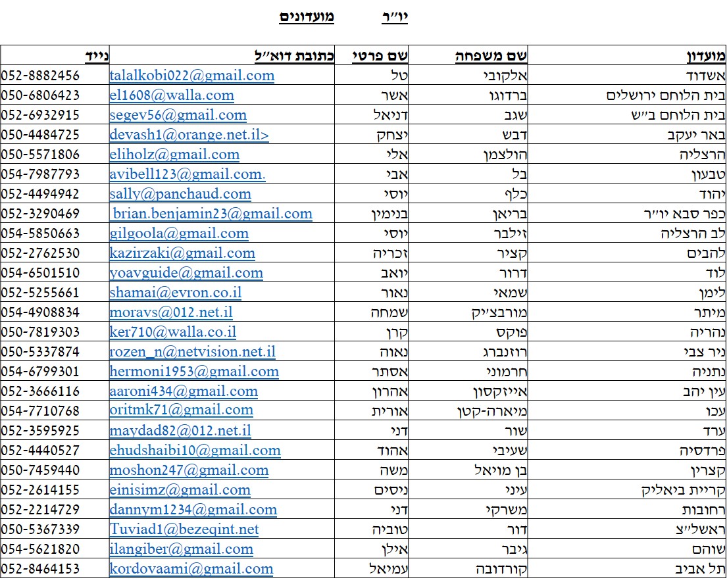Open moshon247@gmail.com email link
This screenshot has height=588, width=727.
pyautogui.click(x=189, y=470)
